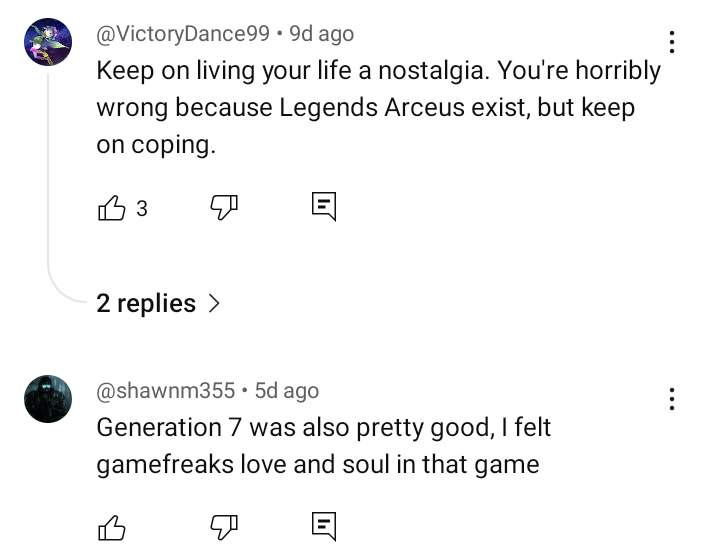
Task: Open VictoryDance99's profile avatar
Action: pos(47,42)
